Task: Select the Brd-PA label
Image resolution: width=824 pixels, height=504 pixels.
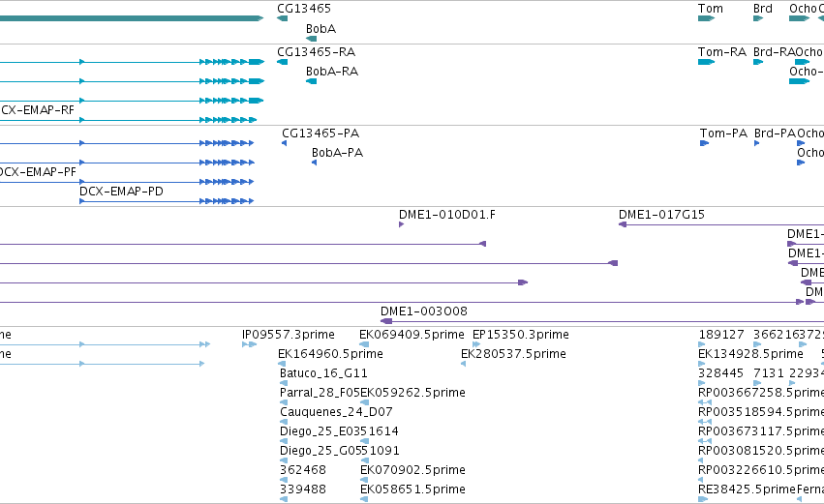Action: (x=776, y=133)
